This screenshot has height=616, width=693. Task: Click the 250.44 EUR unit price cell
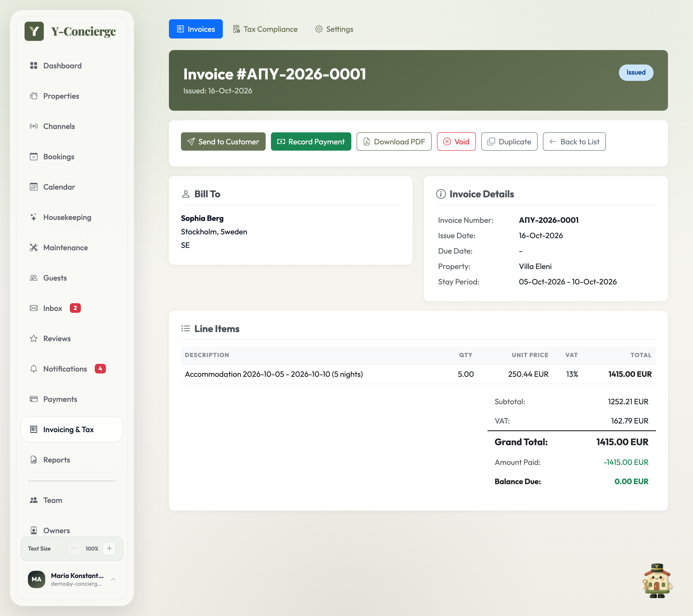tap(528, 374)
